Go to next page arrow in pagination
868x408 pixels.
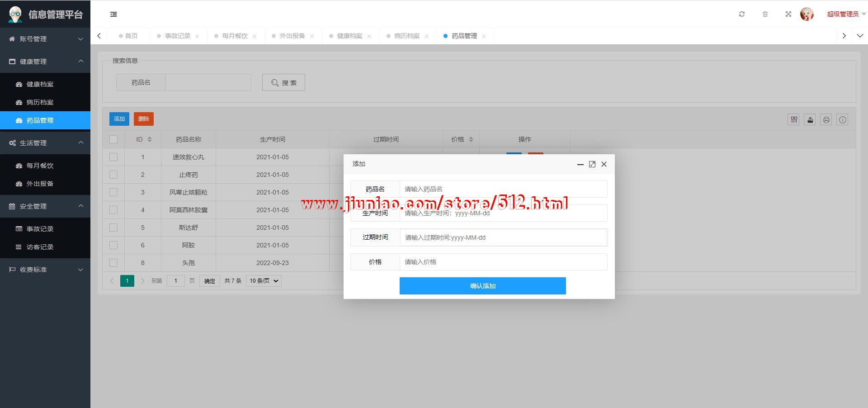coord(143,281)
